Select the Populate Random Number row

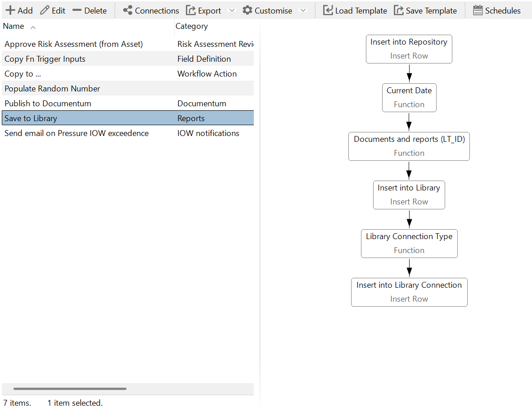(127, 89)
